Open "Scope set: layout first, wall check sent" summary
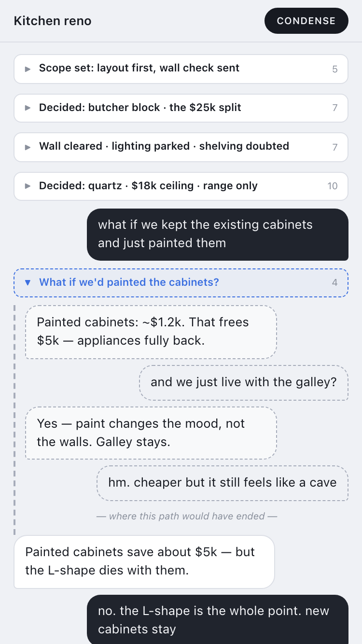The height and width of the screenshot is (644, 362). (x=181, y=69)
